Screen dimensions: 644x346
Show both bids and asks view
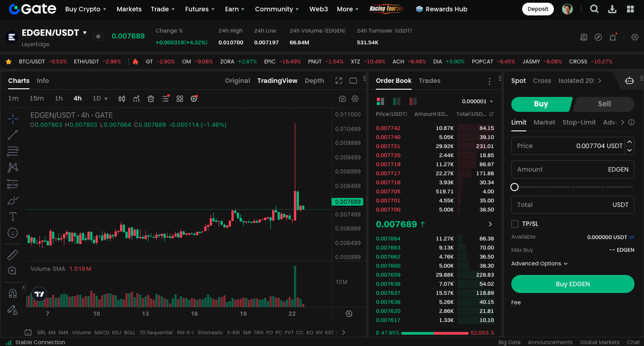coord(380,101)
